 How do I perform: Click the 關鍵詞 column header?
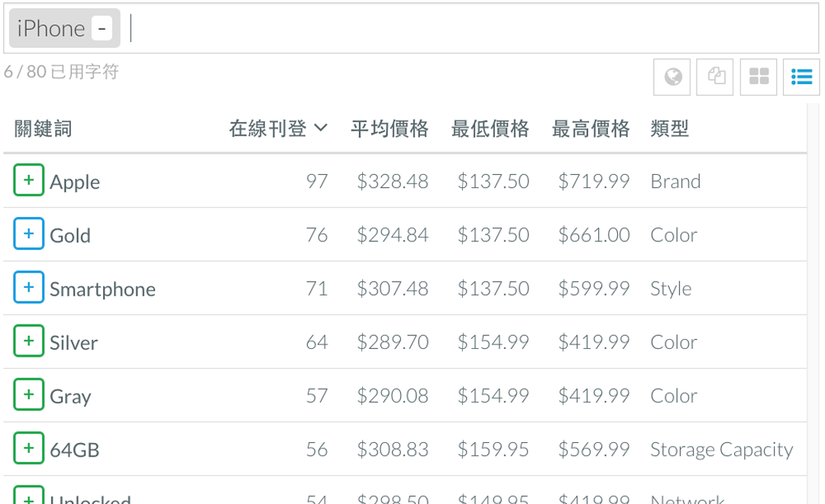point(43,128)
